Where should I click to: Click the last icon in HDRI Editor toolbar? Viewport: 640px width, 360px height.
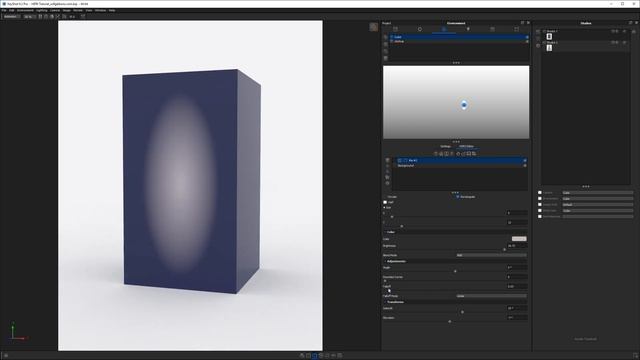tap(474, 153)
